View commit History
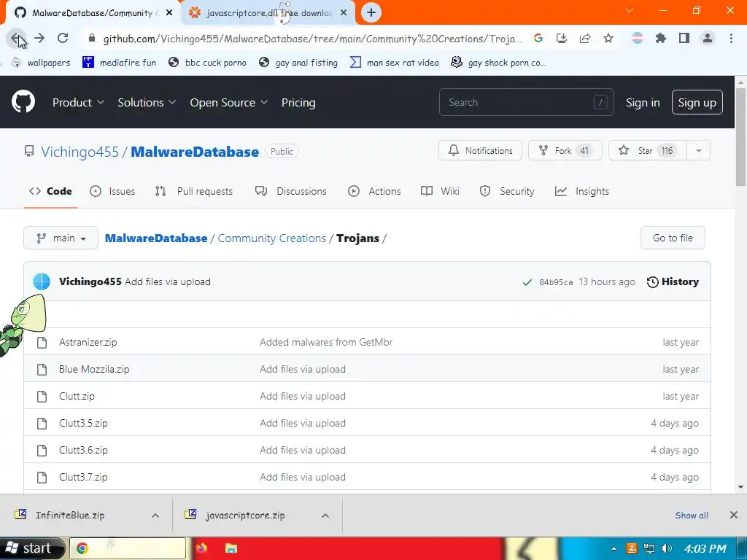The height and width of the screenshot is (560, 747). tap(673, 282)
